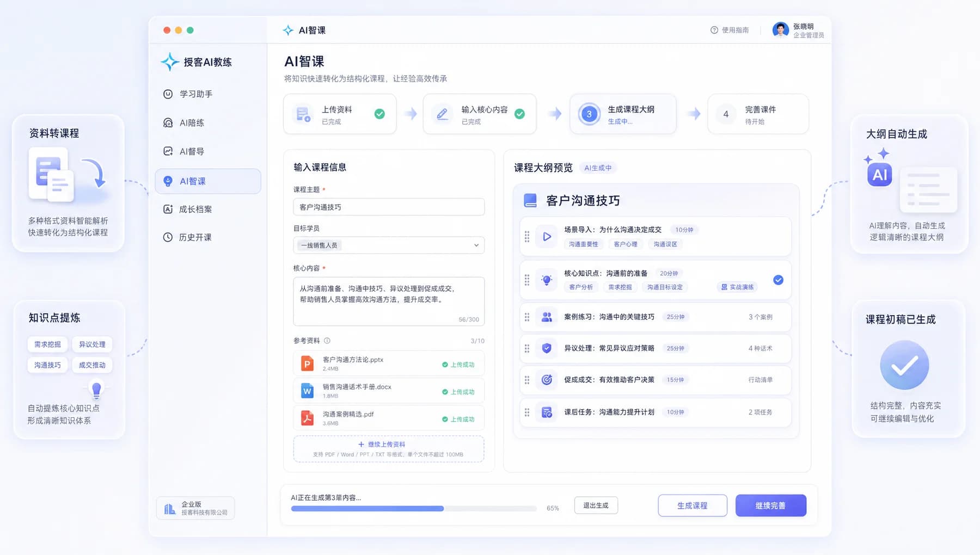Open the AI督导 sidebar item
The width and height of the screenshot is (980, 555).
coord(183,151)
